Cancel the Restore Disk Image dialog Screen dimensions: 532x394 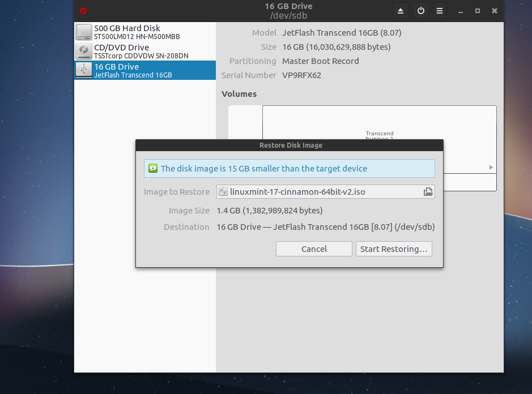(314, 249)
